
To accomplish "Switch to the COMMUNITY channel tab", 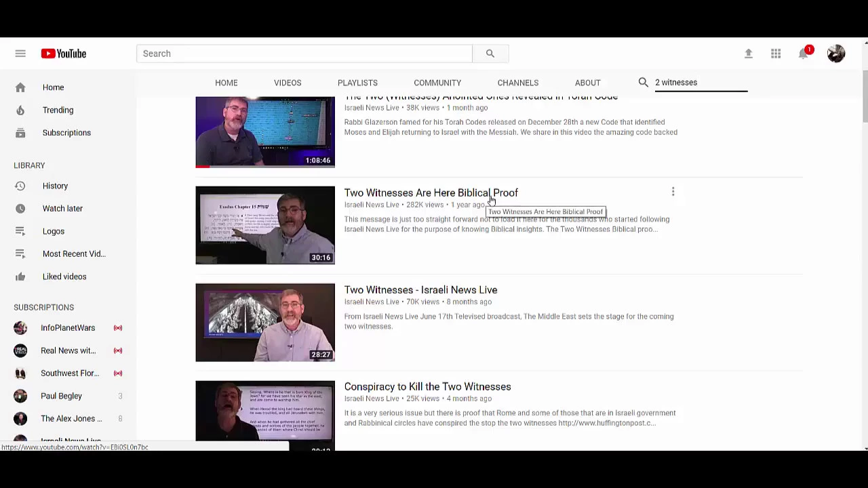I will pos(437,83).
